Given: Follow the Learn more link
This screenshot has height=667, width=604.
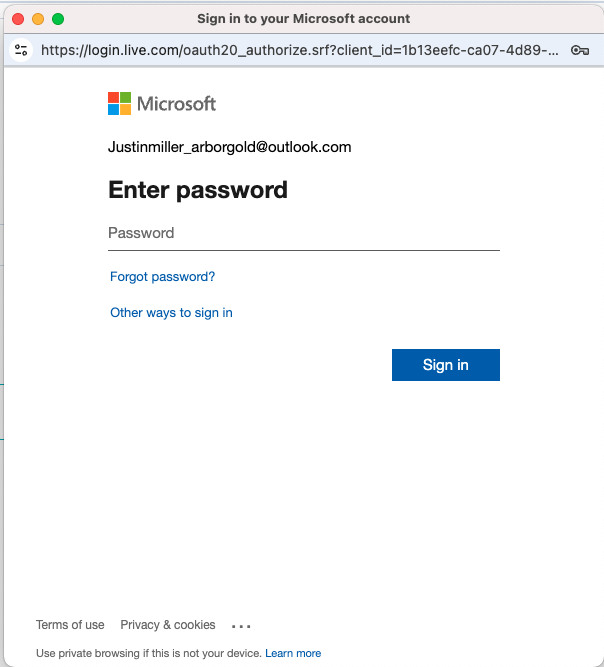Looking at the screenshot, I should pyautogui.click(x=293, y=653).
